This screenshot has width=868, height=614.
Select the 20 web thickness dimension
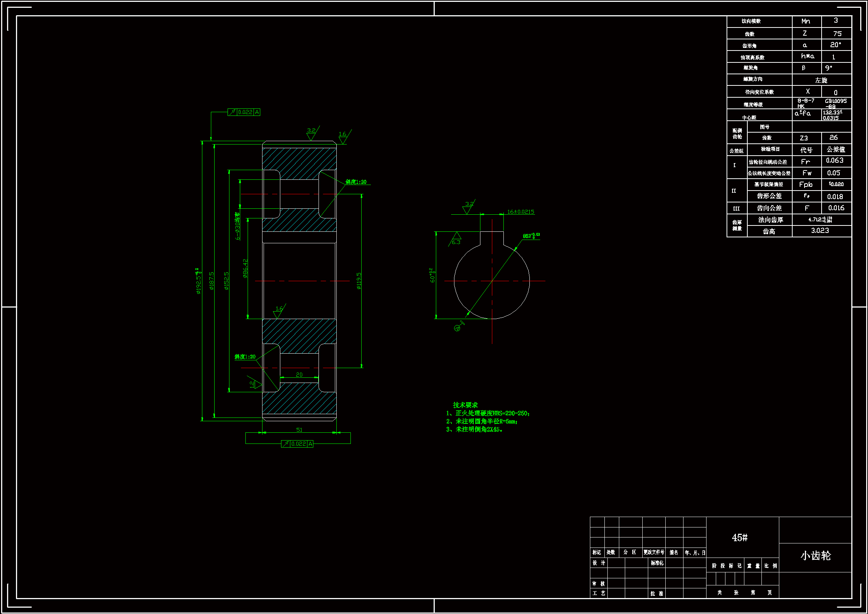(299, 375)
